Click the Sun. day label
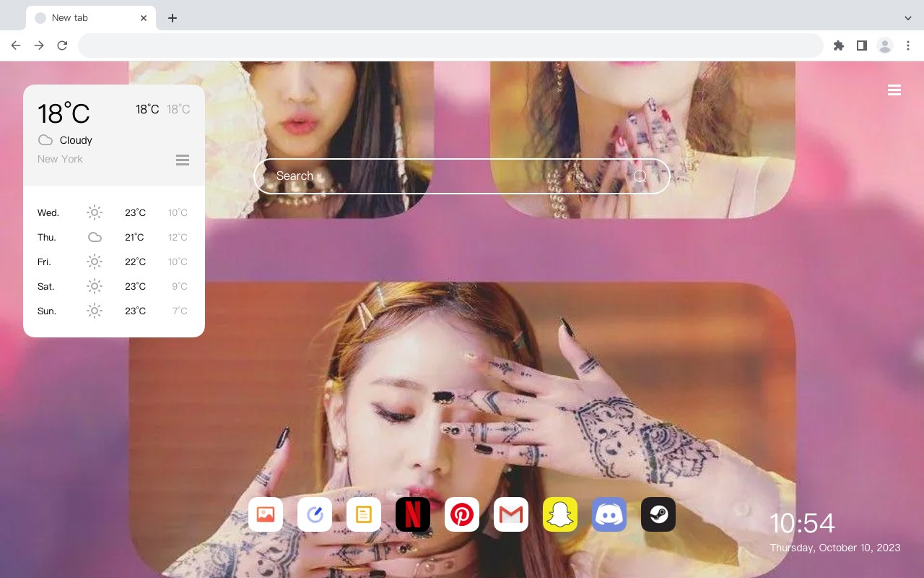Image resolution: width=924 pixels, height=578 pixels. [47, 311]
